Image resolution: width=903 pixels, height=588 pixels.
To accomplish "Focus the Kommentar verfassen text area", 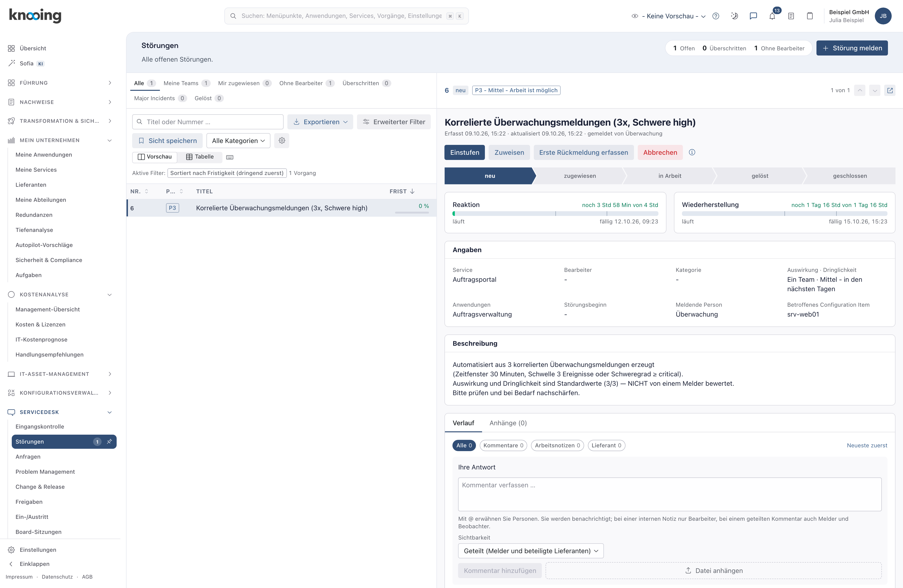I will point(670,494).
